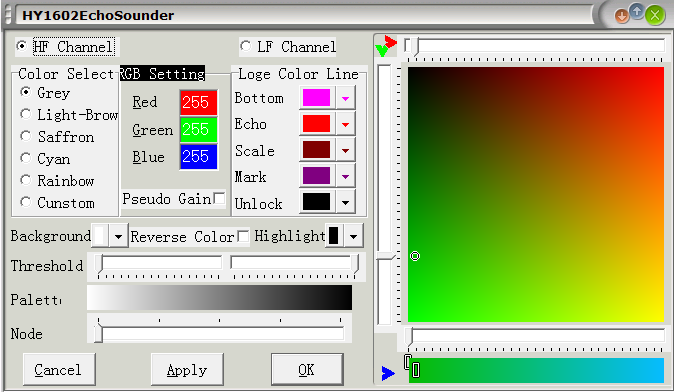Click the blue up-arrow title bar icon
This screenshot has height=392, width=674.
[637, 11]
